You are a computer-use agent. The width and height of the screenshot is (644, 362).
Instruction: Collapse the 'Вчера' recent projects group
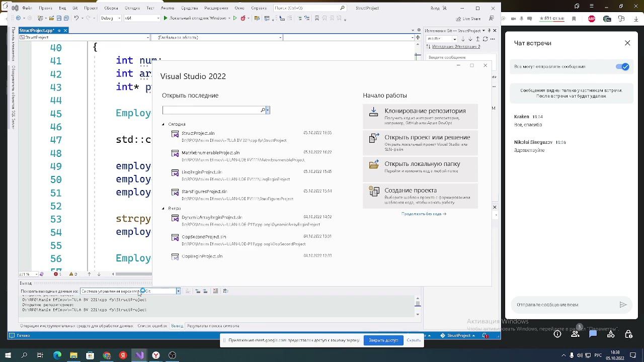point(163,208)
